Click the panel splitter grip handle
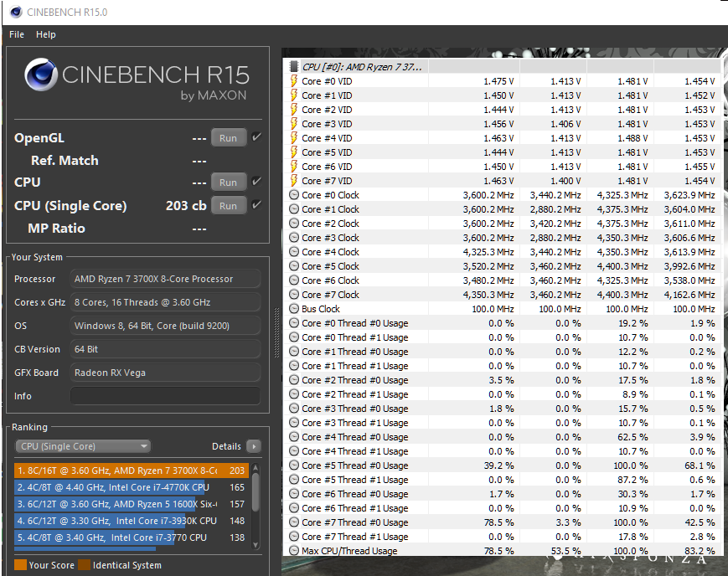The image size is (728, 576). point(276,332)
